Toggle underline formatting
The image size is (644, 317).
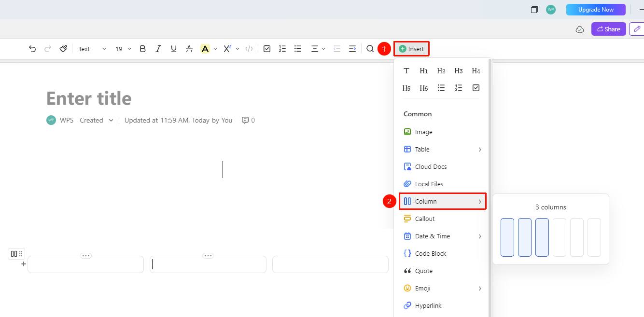point(174,49)
